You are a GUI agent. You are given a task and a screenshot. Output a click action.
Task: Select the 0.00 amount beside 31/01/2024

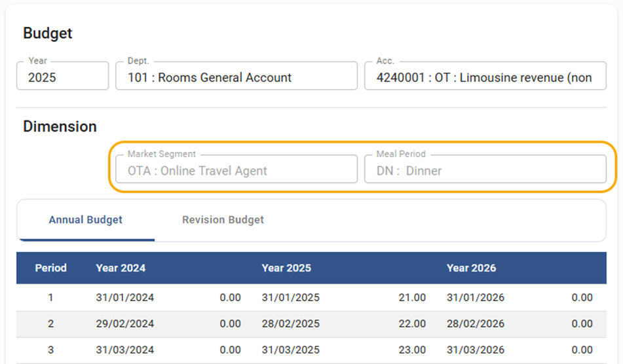[x=230, y=297]
